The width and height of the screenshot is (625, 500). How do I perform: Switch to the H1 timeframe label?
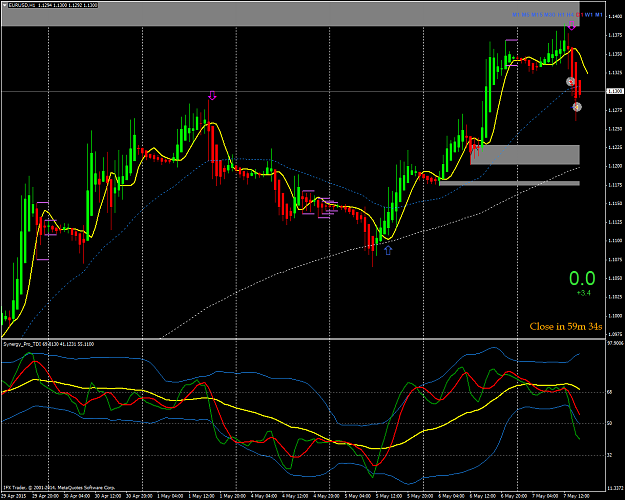click(561, 15)
